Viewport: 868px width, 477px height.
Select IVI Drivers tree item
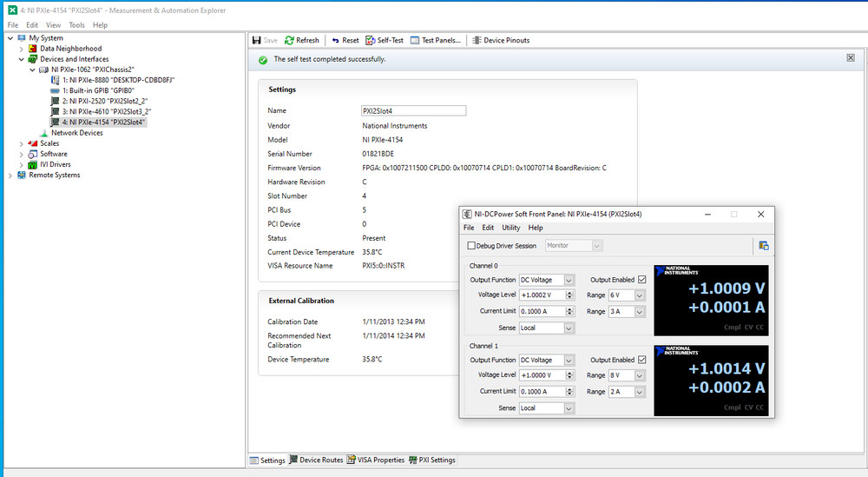[x=55, y=164]
